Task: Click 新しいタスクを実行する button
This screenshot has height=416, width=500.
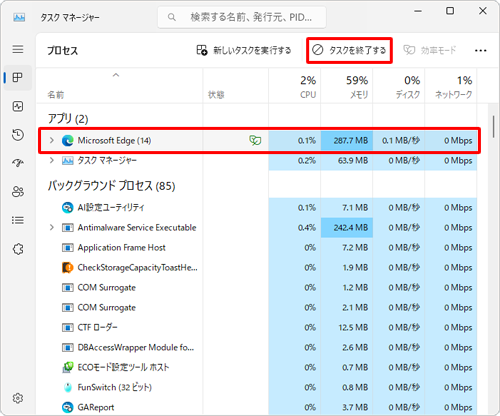Action: (244, 50)
